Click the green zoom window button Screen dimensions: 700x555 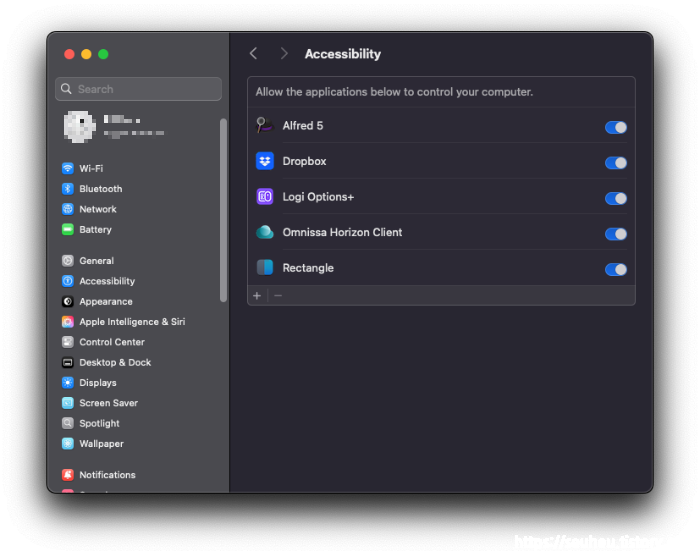pyautogui.click(x=103, y=54)
